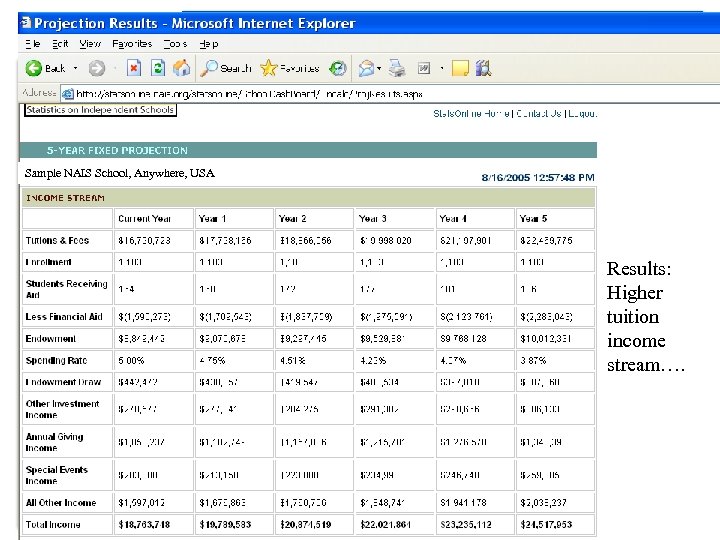720x540 pixels.
Task: Click the Less Financial Aid row label
Action: tap(64, 317)
